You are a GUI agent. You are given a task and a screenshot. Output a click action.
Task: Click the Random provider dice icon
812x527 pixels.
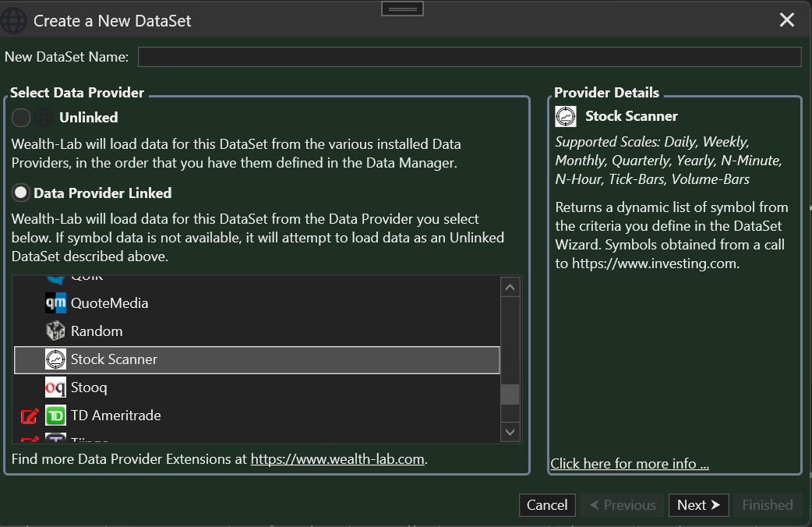[x=55, y=331]
